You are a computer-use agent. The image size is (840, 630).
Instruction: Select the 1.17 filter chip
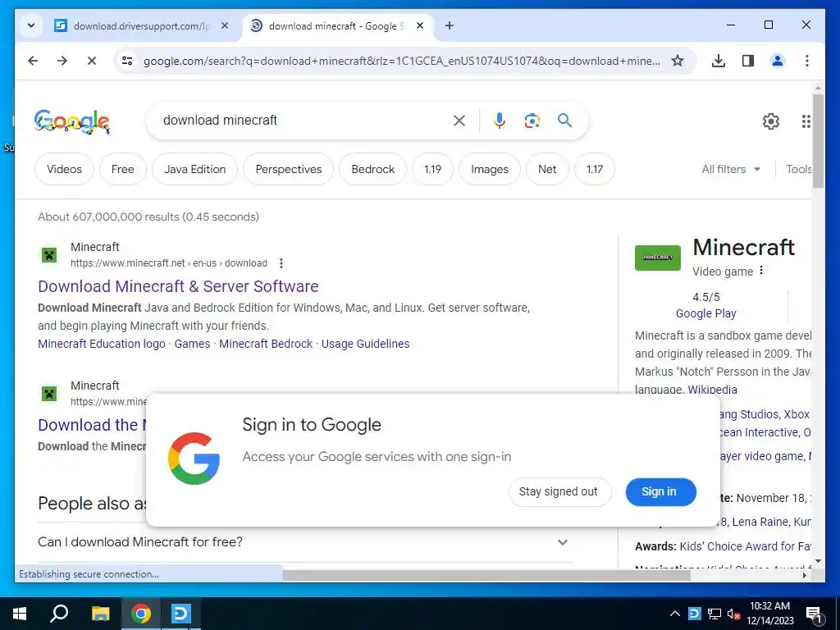(x=595, y=169)
